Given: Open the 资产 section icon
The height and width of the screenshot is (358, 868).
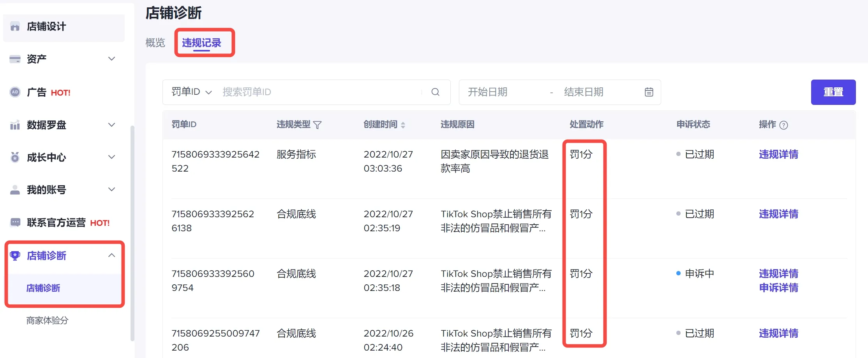Looking at the screenshot, I should tap(15, 59).
